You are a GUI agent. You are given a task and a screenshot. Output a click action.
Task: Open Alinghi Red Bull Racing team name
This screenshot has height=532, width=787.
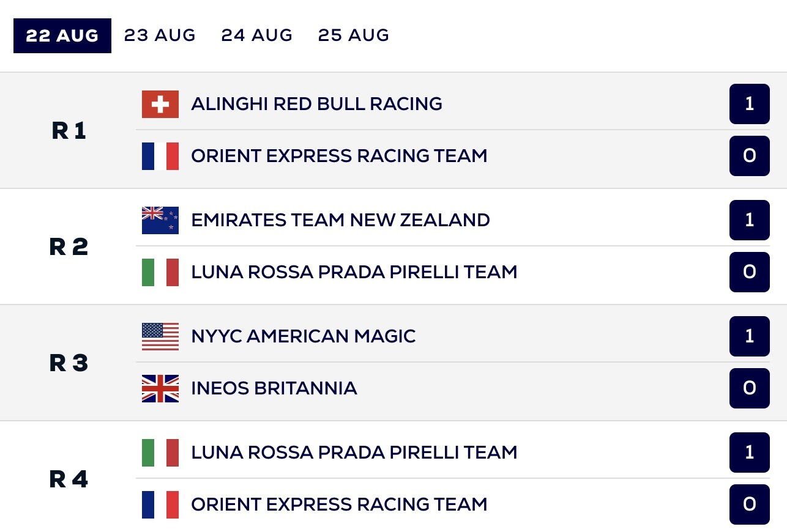click(x=316, y=104)
